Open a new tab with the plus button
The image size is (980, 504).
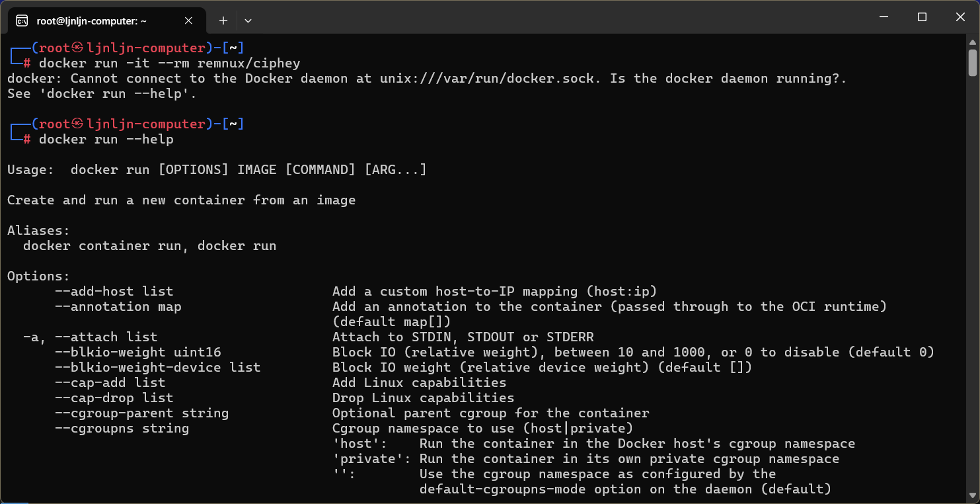(223, 21)
